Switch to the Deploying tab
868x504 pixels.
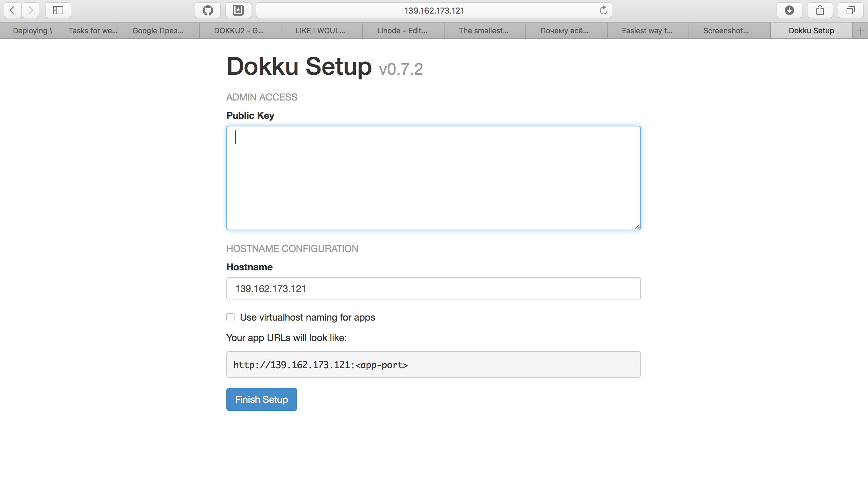pyautogui.click(x=26, y=31)
